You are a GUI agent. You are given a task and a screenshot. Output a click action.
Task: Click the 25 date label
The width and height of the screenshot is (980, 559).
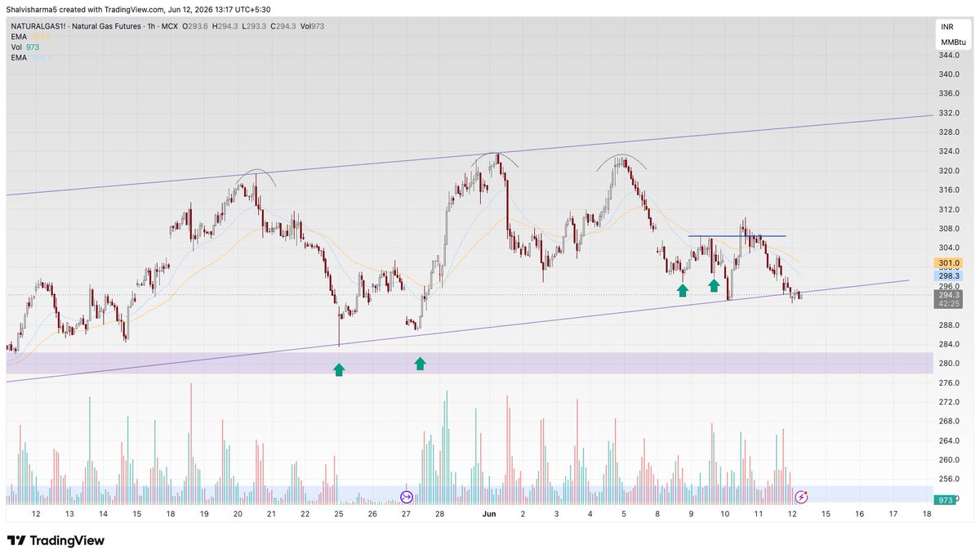click(x=339, y=514)
